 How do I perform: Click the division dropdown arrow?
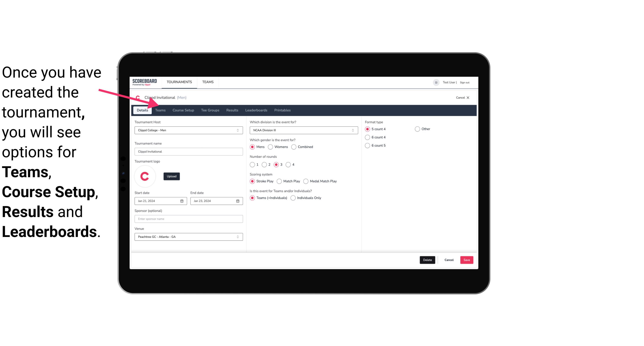tap(352, 130)
